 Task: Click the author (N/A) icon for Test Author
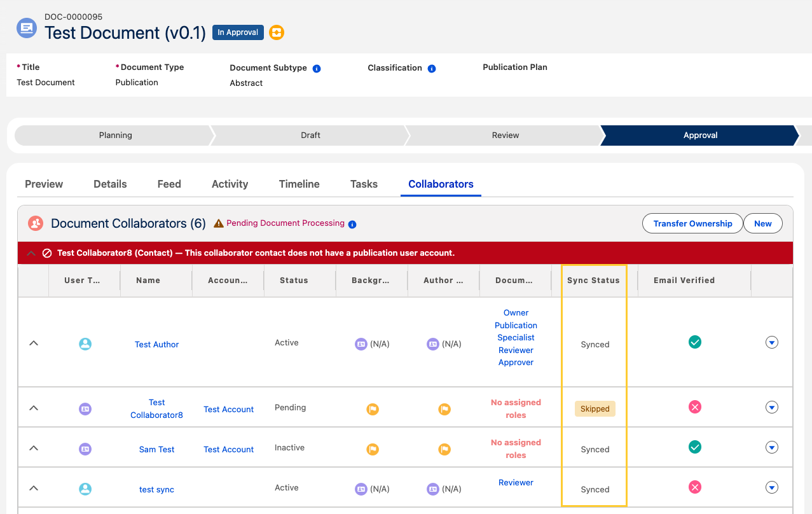click(433, 344)
